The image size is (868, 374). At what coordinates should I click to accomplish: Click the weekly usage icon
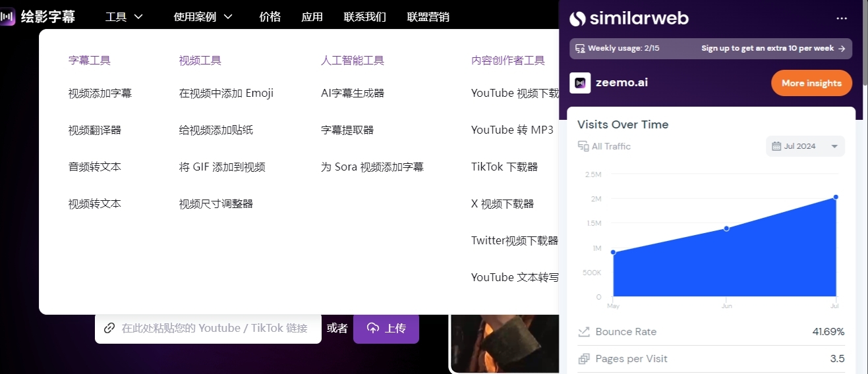click(x=580, y=48)
